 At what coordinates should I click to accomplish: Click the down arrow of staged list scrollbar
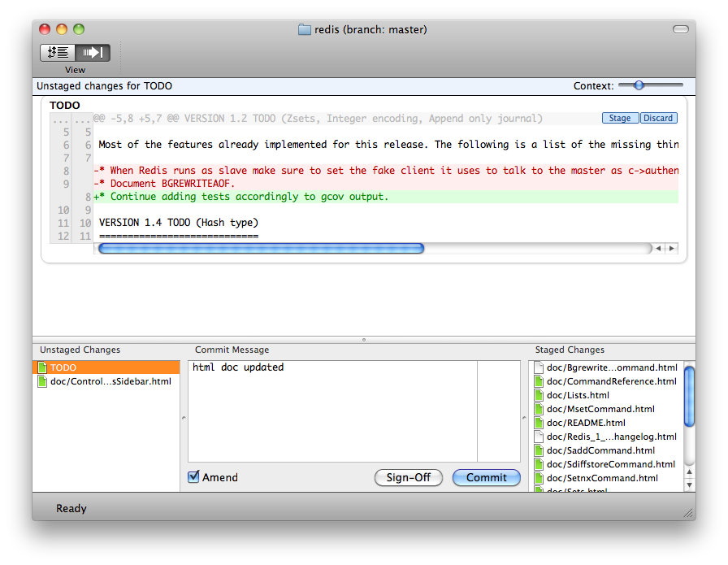690,485
